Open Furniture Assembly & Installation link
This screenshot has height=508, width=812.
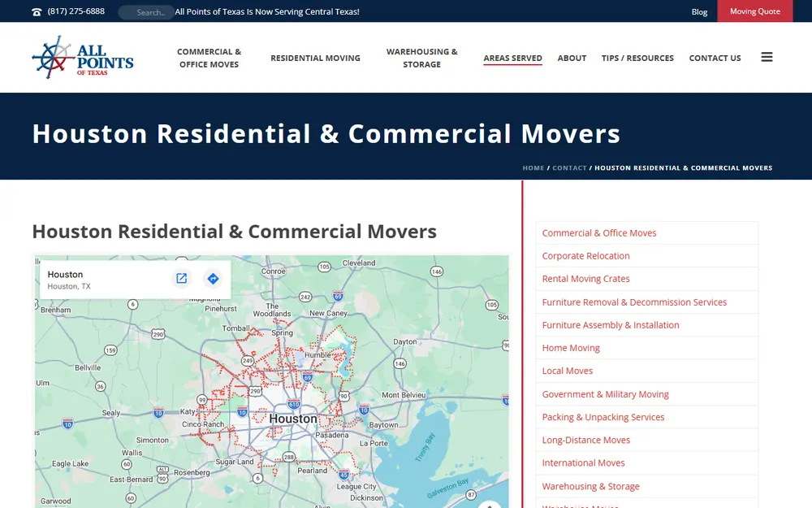pos(611,325)
